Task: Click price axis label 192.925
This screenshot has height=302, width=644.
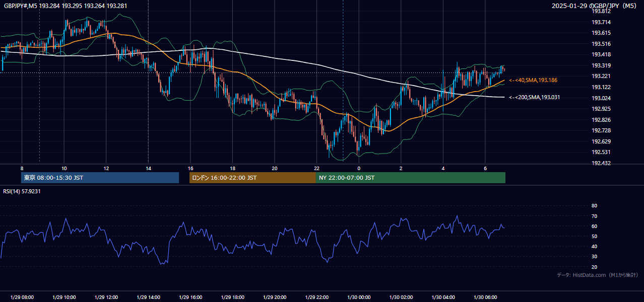Action: (x=601, y=109)
